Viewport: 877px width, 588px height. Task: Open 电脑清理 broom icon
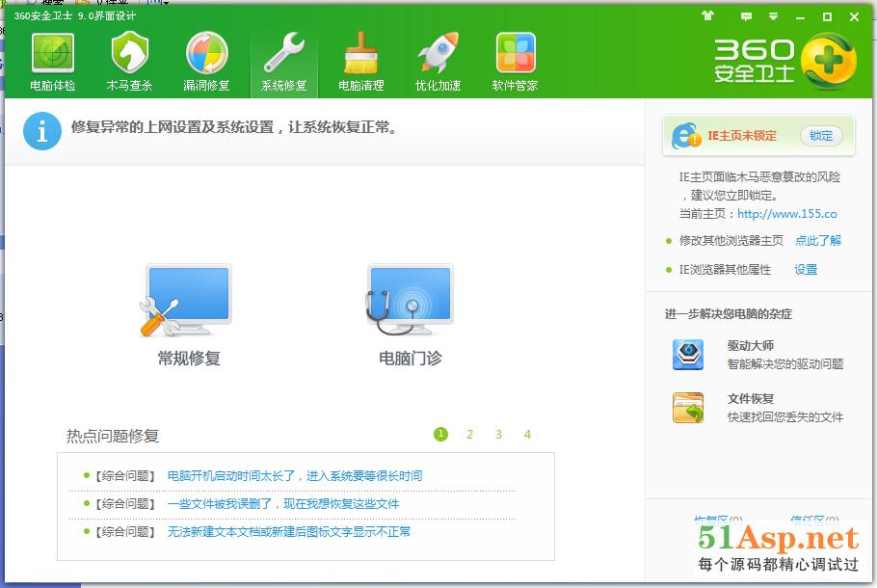pos(360,53)
